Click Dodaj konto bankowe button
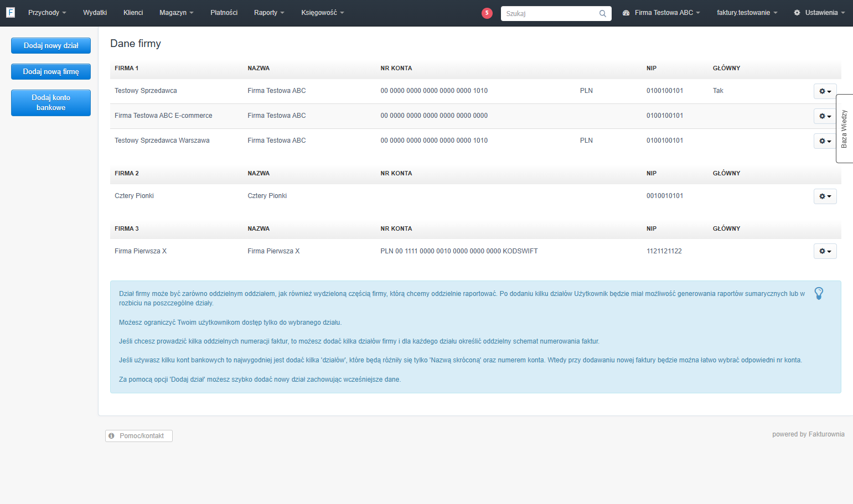The height and width of the screenshot is (504, 853). (x=51, y=103)
